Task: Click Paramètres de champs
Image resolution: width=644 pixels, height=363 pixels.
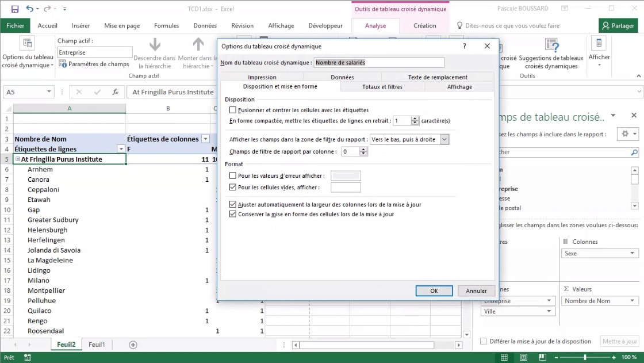Action: 94,64
